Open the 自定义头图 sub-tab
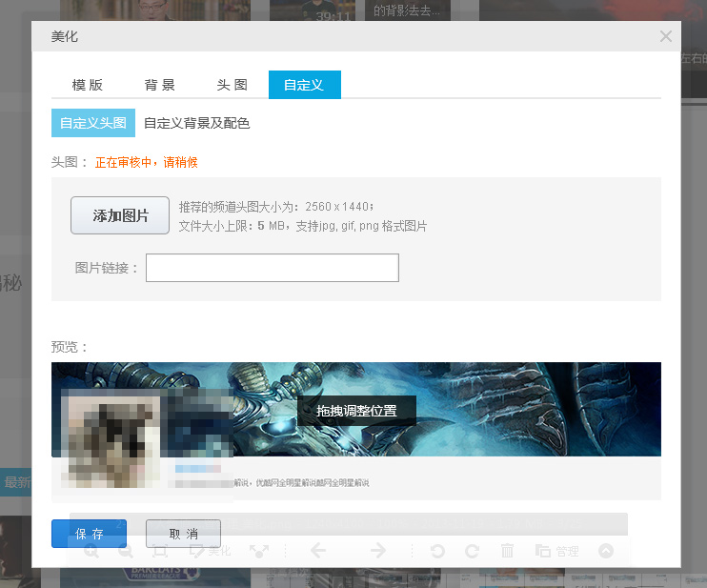707x588 pixels. coord(92,123)
